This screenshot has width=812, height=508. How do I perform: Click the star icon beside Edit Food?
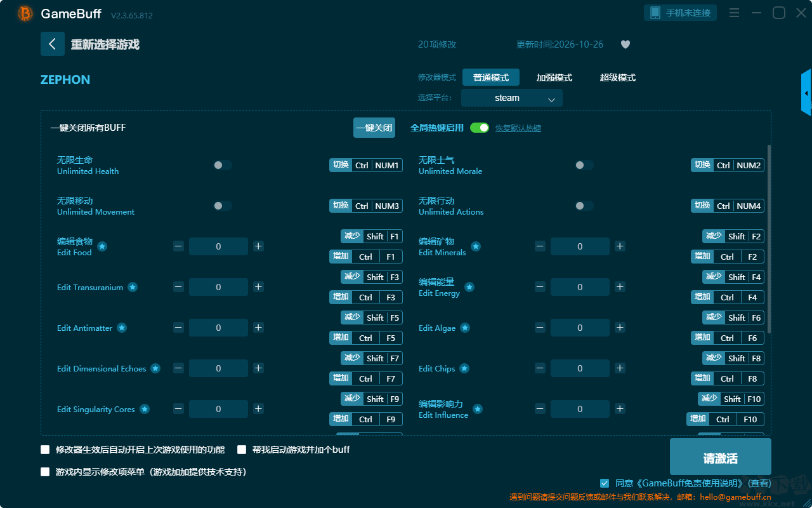[x=102, y=246]
